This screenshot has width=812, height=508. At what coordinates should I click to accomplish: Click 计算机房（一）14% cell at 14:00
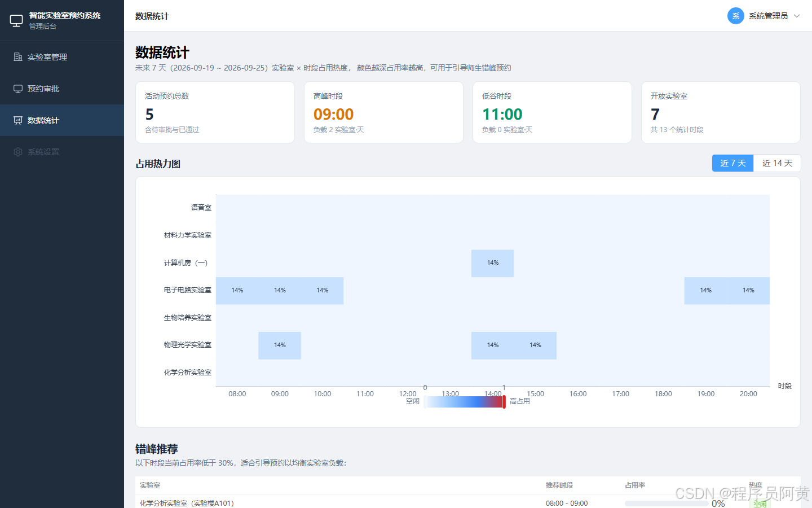(x=493, y=263)
